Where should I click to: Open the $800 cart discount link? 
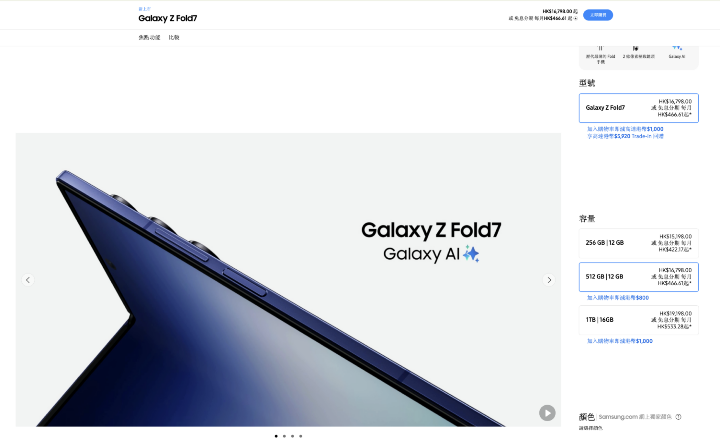coord(618,298)
